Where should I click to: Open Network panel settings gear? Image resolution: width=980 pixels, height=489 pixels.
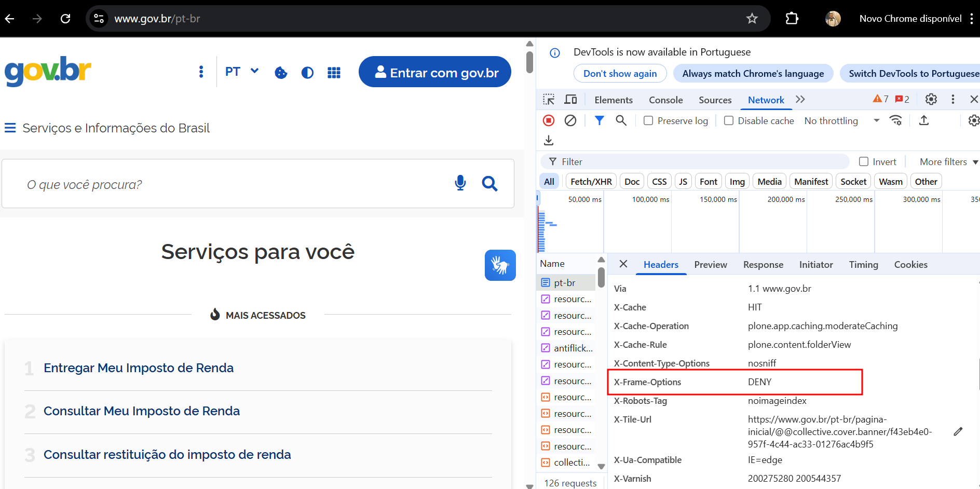(974, 120)
